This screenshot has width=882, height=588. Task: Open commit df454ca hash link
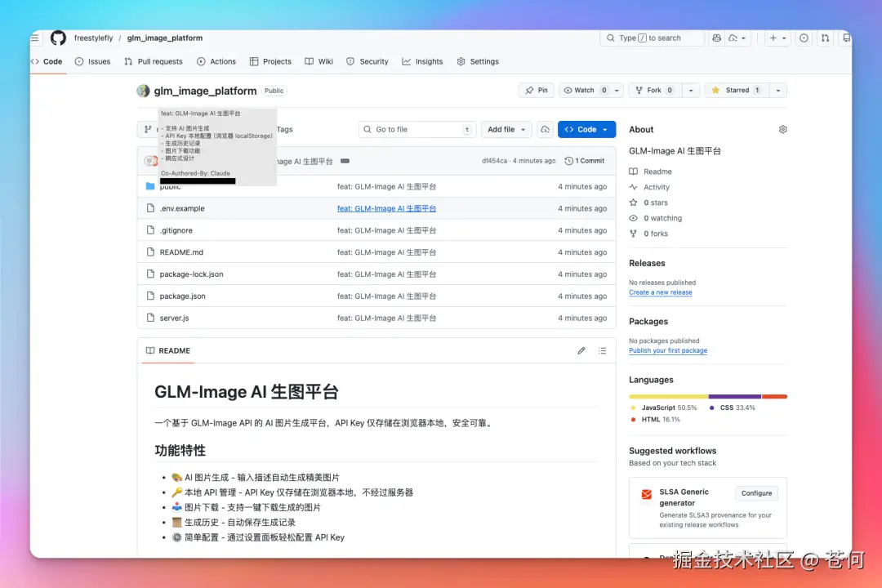coord(494,161)
